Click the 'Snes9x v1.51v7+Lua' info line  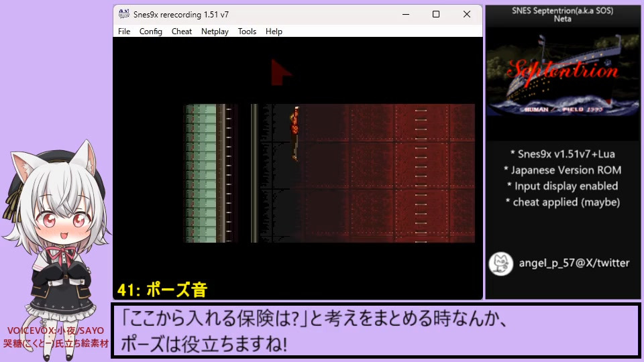pos(562,154)
